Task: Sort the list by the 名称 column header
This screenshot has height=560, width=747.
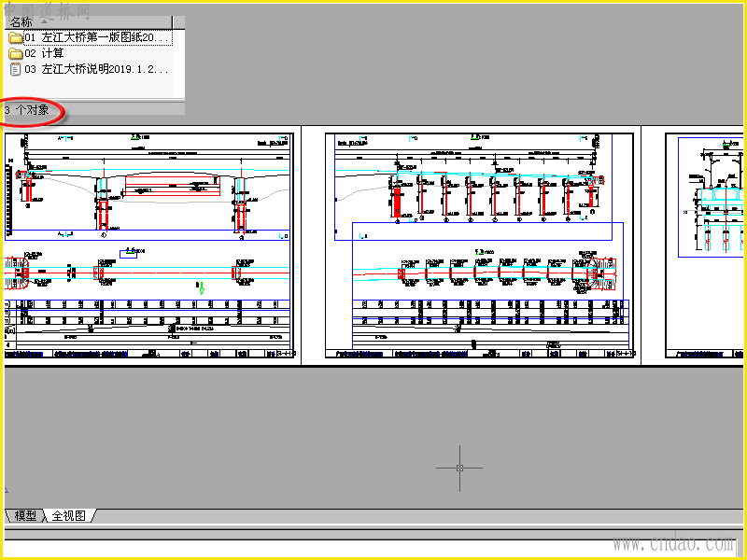Action: pos(88,21)
